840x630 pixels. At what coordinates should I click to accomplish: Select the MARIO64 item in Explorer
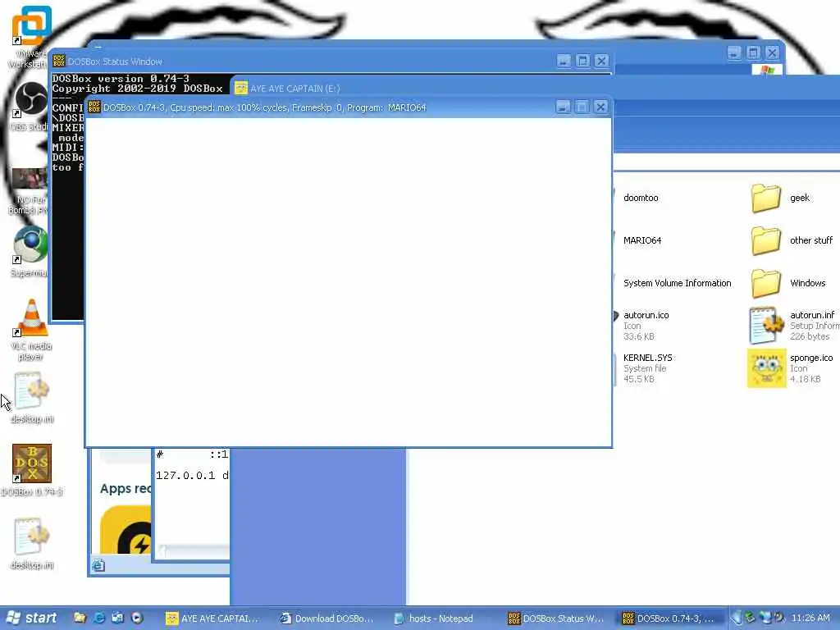pos(642,240)
